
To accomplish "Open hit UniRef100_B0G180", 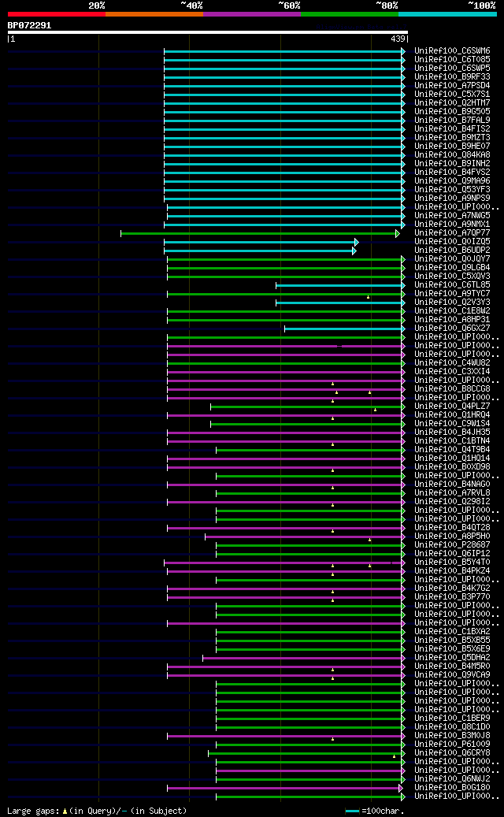I will click(x=453, y=787).
